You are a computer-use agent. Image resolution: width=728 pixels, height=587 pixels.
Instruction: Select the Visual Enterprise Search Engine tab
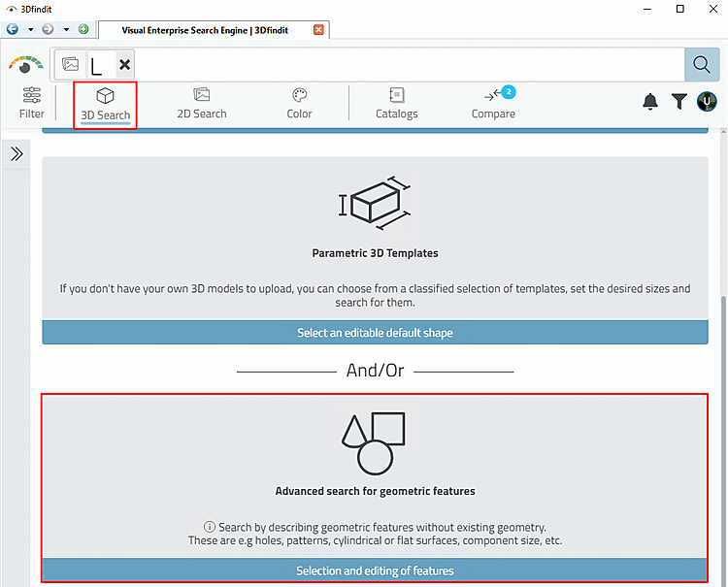[x=215, y=30]
